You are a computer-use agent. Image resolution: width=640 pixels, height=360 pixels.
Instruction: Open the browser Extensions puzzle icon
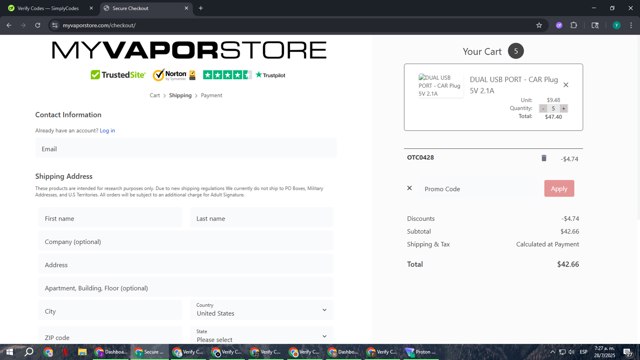click(573, 25)
